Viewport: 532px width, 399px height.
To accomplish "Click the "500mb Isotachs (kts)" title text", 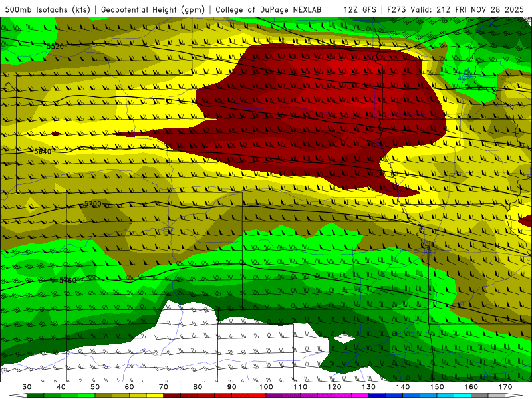I will (47, 9).
